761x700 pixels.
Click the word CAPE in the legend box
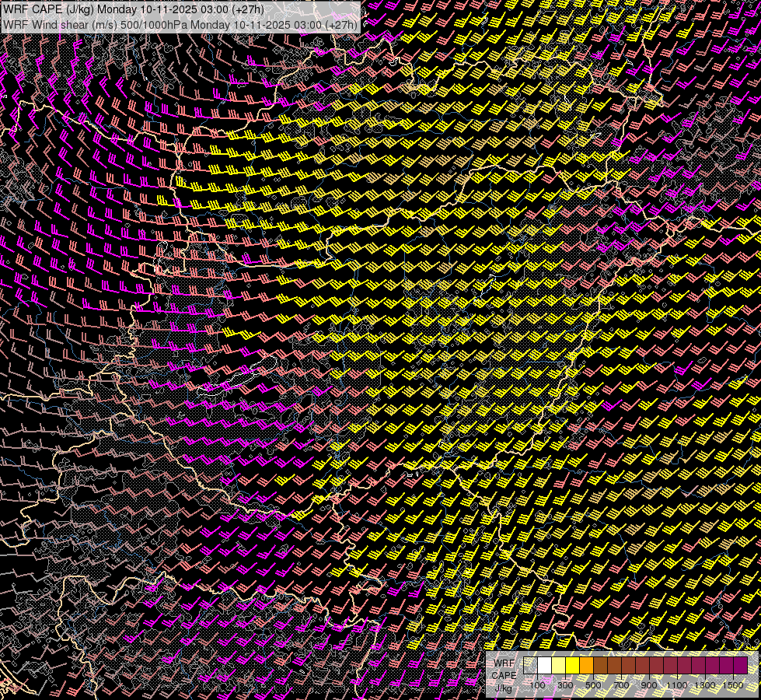click(x=504, y=675)
